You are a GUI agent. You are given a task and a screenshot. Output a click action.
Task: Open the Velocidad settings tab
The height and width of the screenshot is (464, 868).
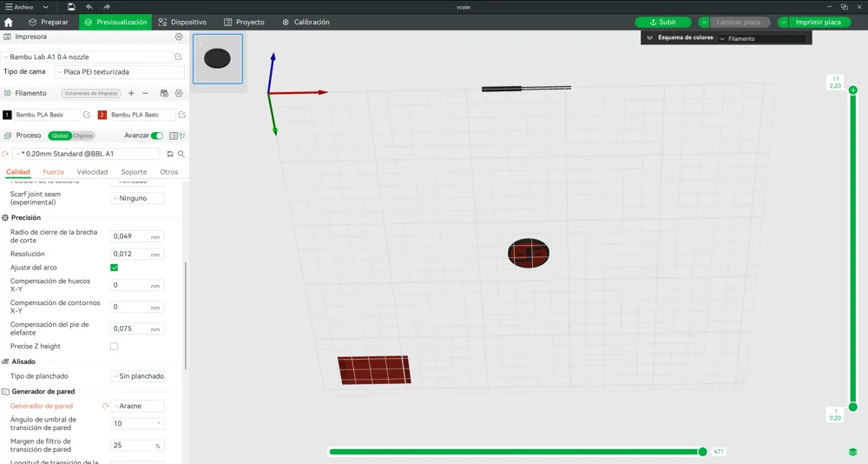tap(92, 172)
